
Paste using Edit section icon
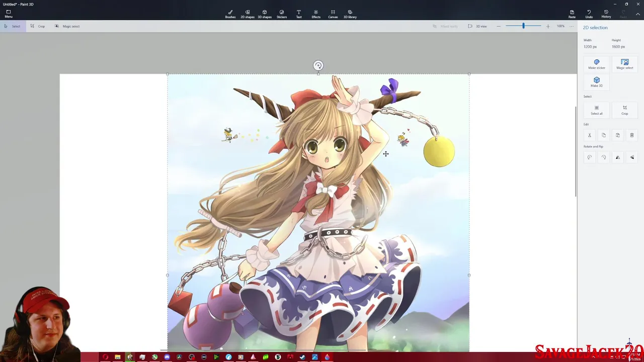[x=618, y=135]
